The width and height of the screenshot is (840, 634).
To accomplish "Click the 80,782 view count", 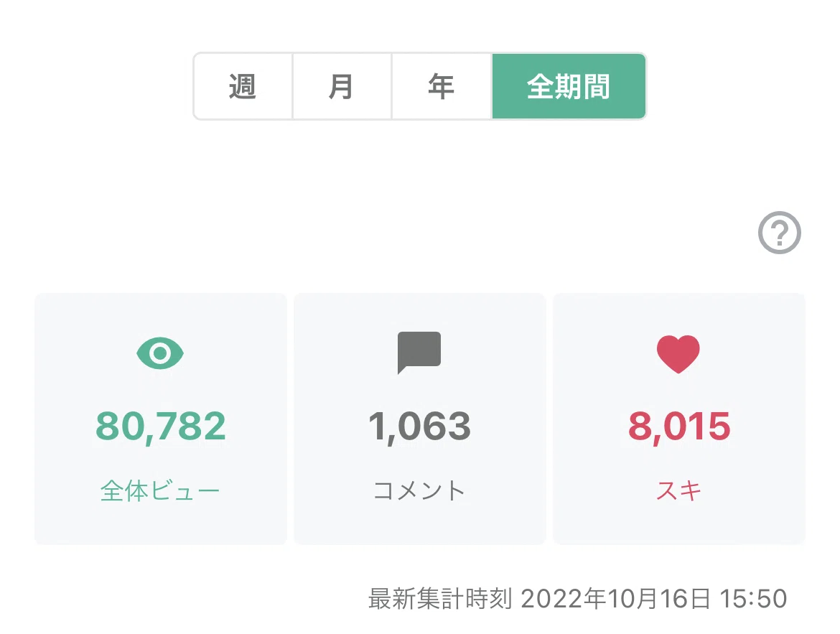I will [161, 426].
